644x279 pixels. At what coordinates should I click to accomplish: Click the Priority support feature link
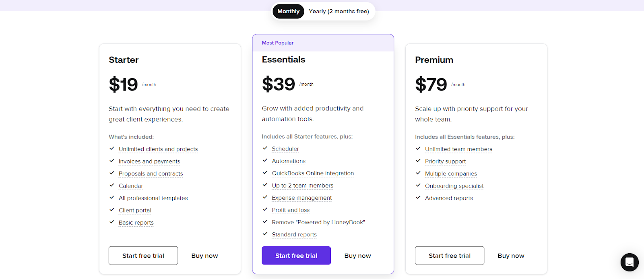445,161
